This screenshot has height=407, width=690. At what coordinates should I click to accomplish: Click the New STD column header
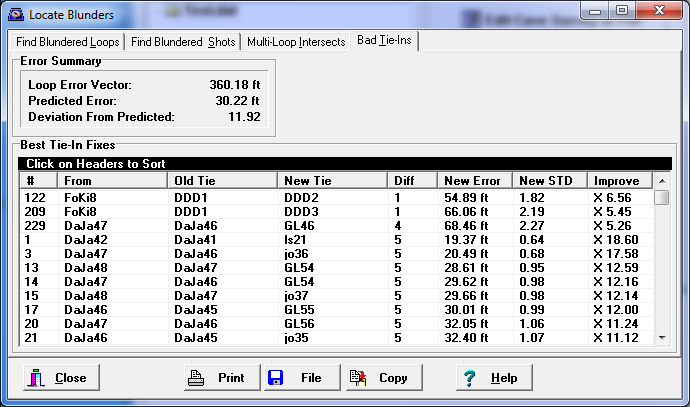pyautogui.click(x=549, y=181)
